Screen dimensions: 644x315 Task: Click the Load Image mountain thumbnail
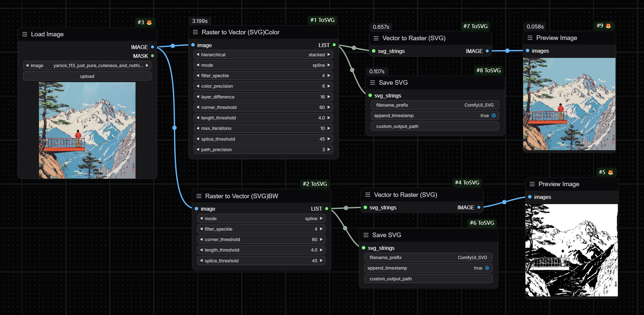87,130
